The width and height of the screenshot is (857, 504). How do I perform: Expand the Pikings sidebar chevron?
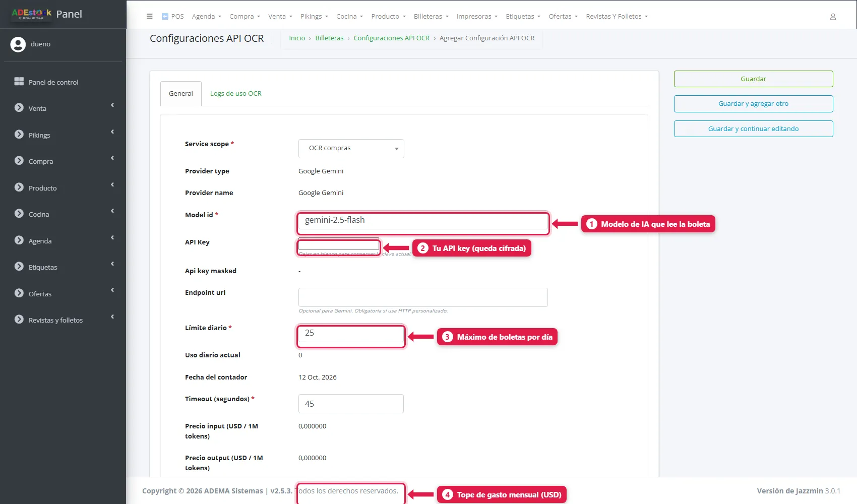coord(112,132)
